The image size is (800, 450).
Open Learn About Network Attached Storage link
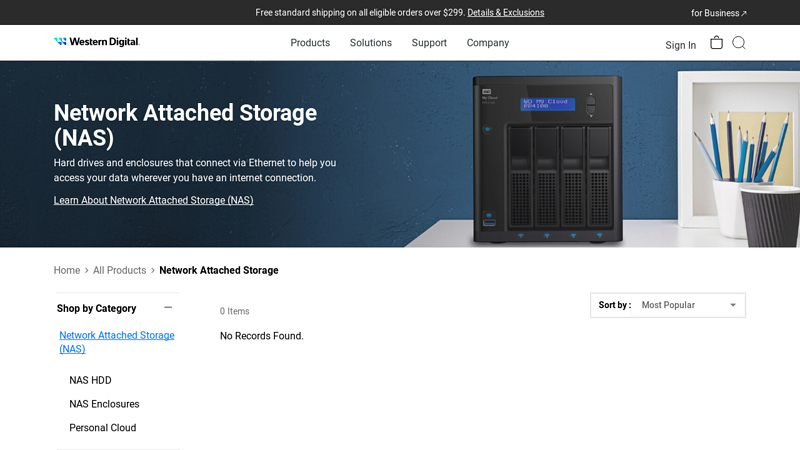point(154,200)
